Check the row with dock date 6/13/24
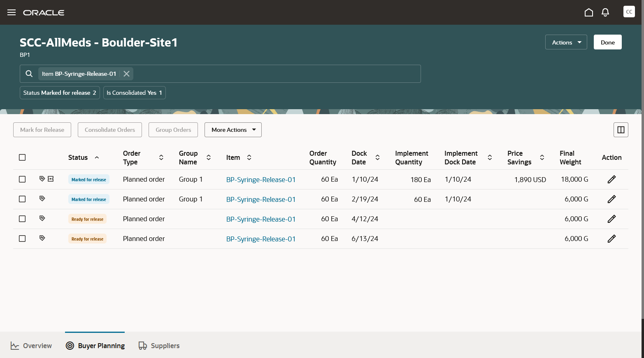 22,239
